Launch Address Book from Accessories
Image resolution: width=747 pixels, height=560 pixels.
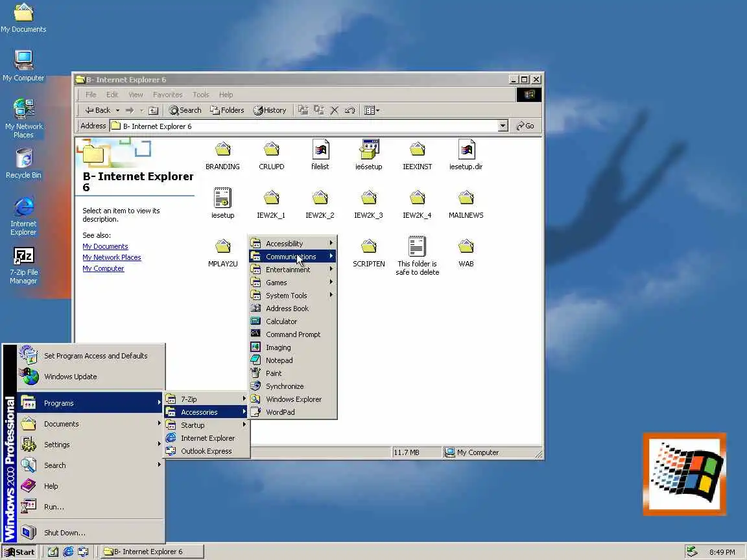pos(292,308)
